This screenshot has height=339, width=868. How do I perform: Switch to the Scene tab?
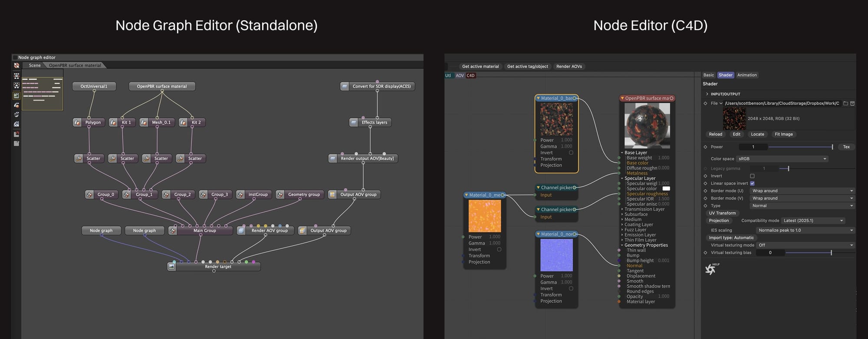(x=35, y=66)
